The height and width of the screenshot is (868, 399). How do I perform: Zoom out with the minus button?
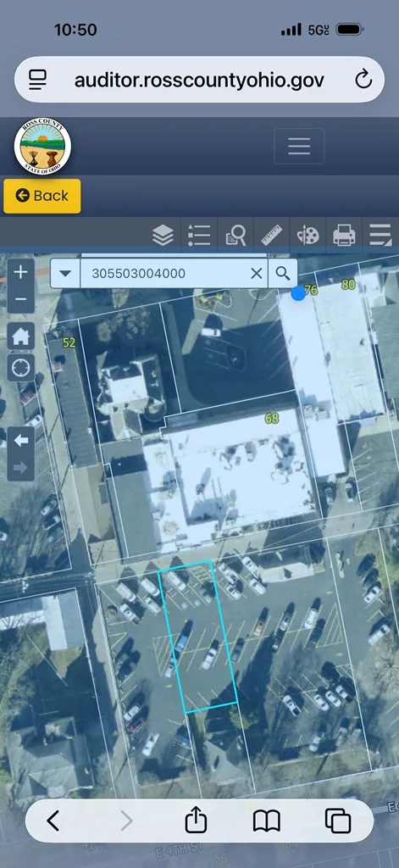[x=21, y=299]
